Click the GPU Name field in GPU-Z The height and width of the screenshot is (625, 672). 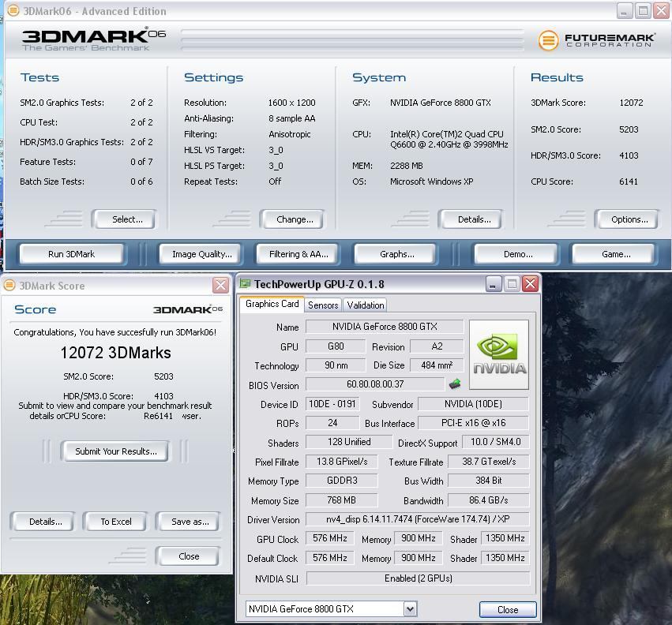click(385, 327)
